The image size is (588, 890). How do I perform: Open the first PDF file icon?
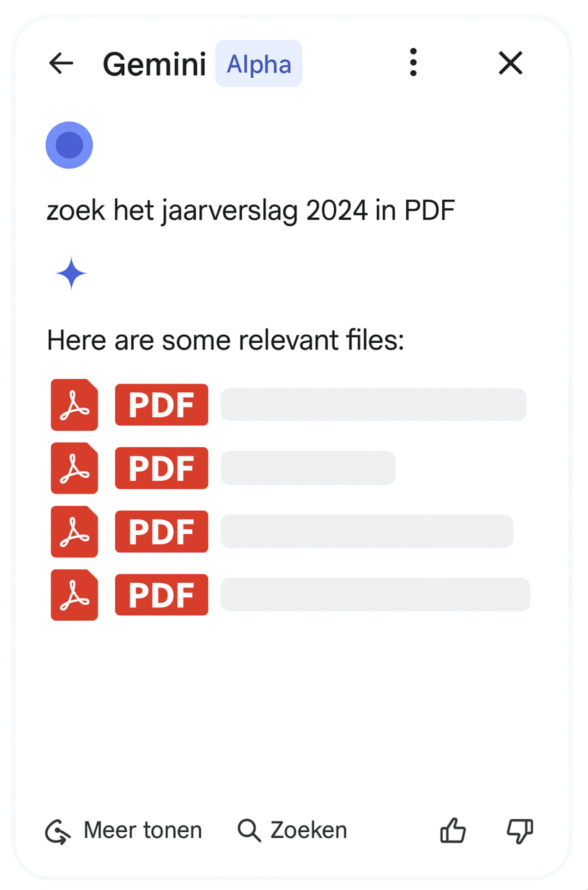click(73, 405)
